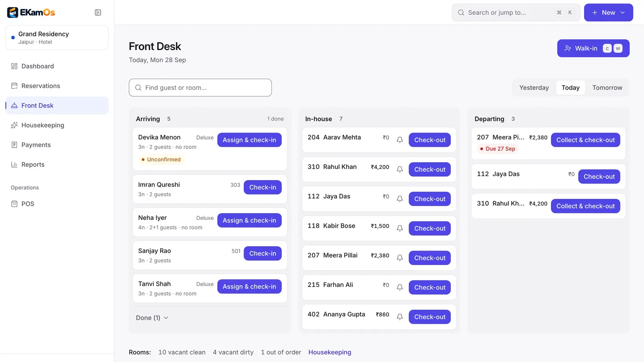Open the Grand Residency property switcher
The image size is (644, 362).
tap(57, 38)
